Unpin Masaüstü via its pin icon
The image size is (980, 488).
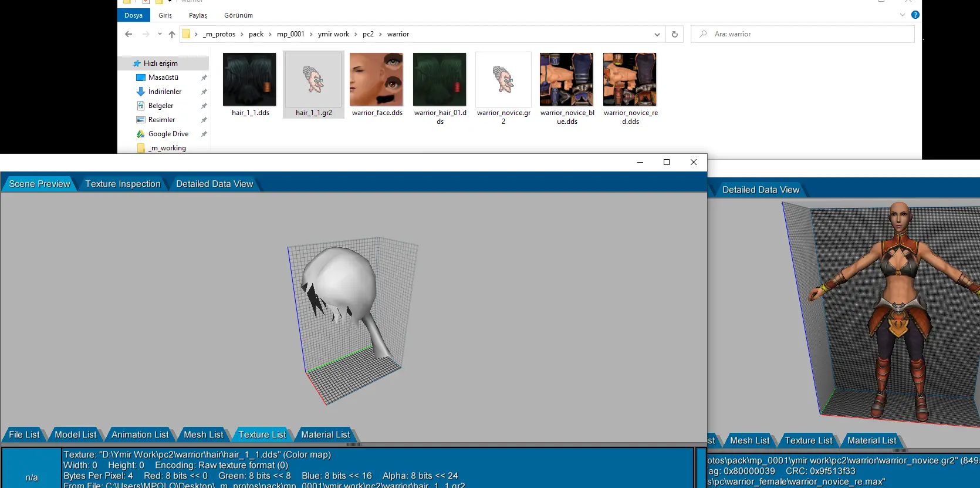204,78
